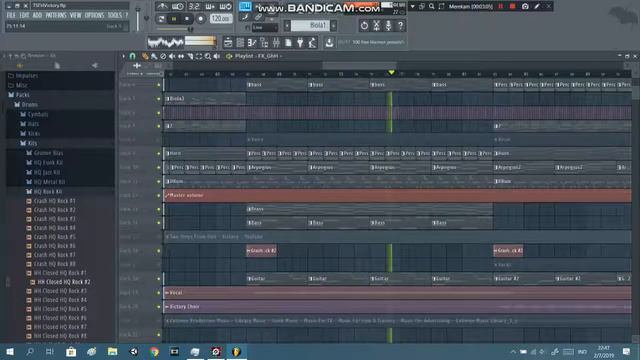Select the Mute tool in Playlist

[172, 56]
